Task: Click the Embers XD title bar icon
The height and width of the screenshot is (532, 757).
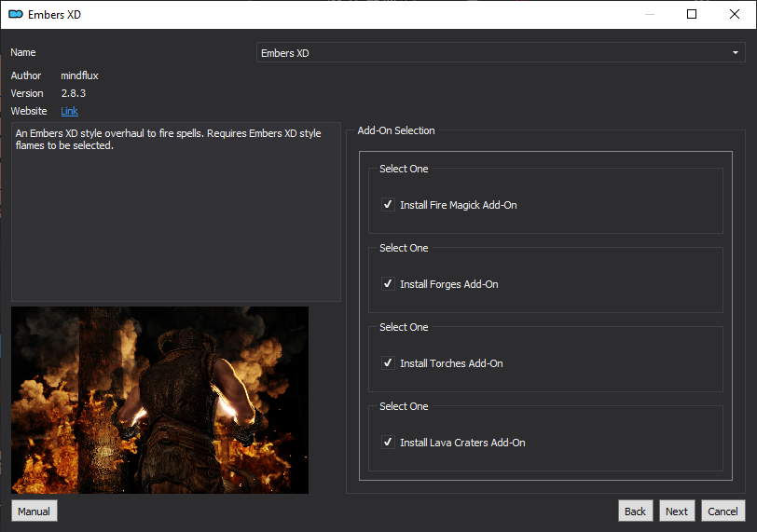Action: (16, 15)
